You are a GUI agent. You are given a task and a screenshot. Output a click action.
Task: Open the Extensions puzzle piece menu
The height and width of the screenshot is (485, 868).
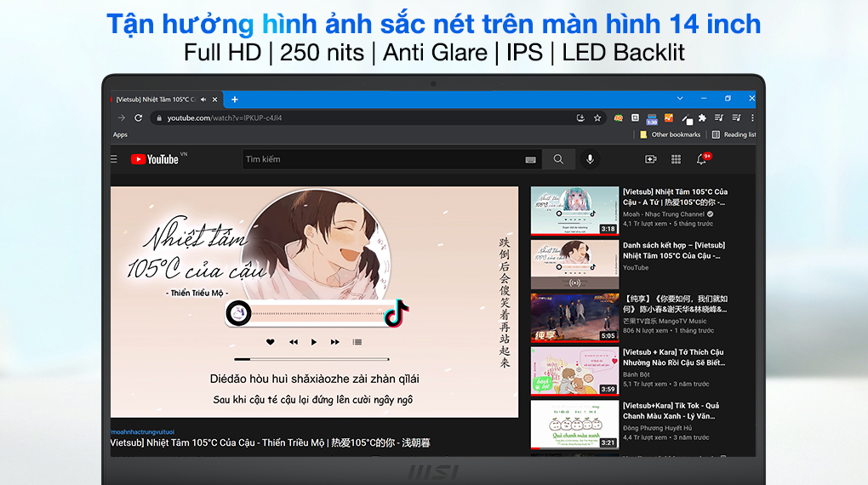click(702, 117)
